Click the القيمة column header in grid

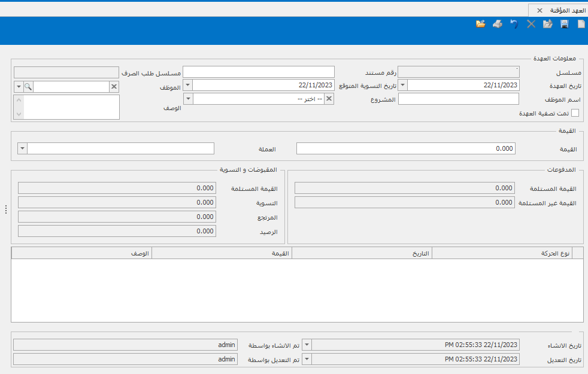click(222, 254)
